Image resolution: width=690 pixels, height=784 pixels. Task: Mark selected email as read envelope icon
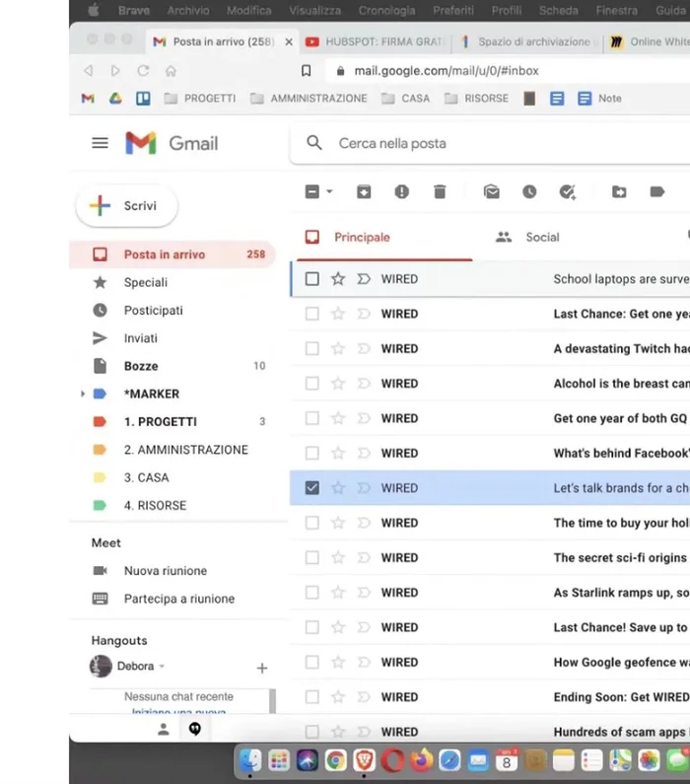click(x=492, y=191)
